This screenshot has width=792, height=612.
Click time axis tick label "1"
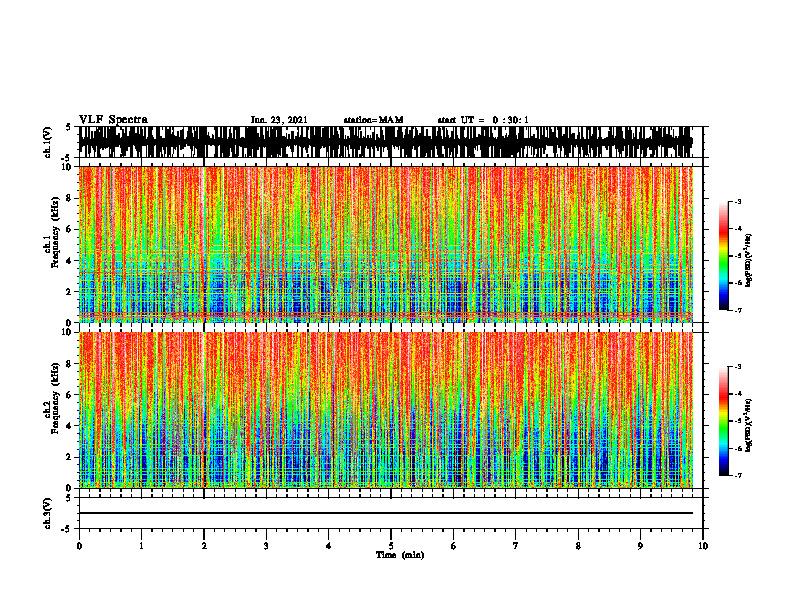pyautogui.click(x=141, y=546)
